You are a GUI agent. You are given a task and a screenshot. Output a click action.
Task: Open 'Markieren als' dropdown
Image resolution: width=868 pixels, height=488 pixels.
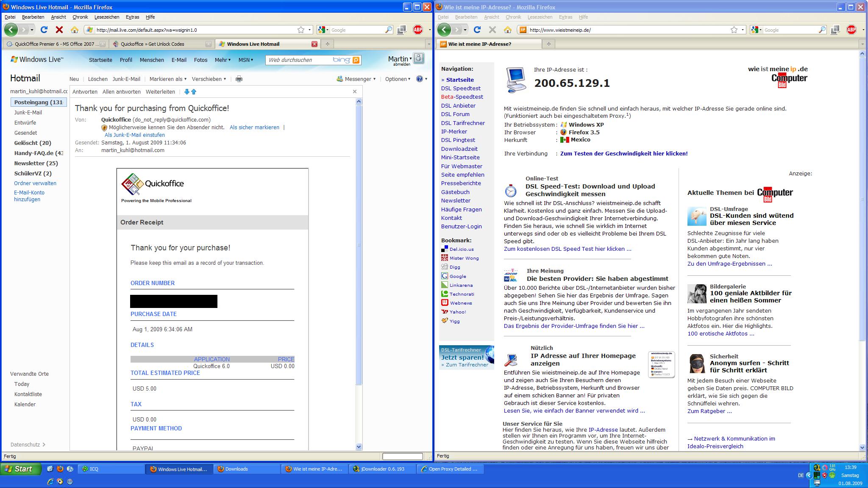pyautogui.click(x=168, y=79)
